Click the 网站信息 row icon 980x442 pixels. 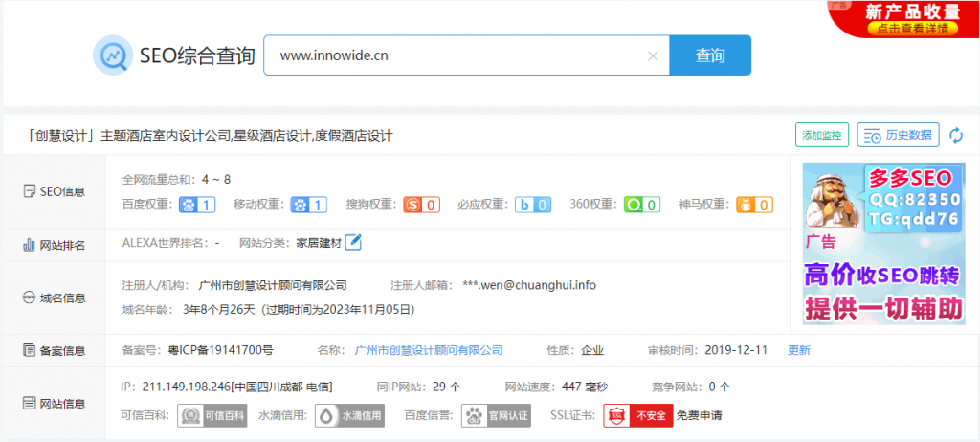tap(29, 403)
